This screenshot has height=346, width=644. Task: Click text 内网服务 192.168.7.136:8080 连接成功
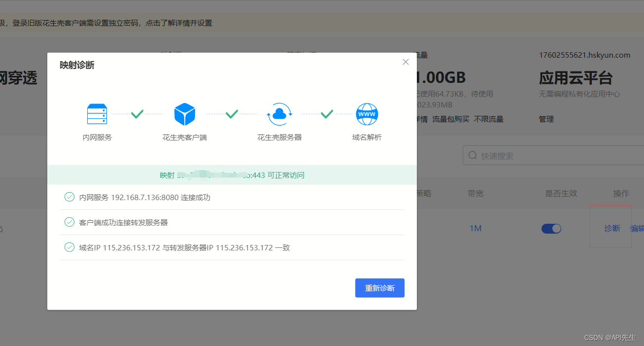(145, 198)
